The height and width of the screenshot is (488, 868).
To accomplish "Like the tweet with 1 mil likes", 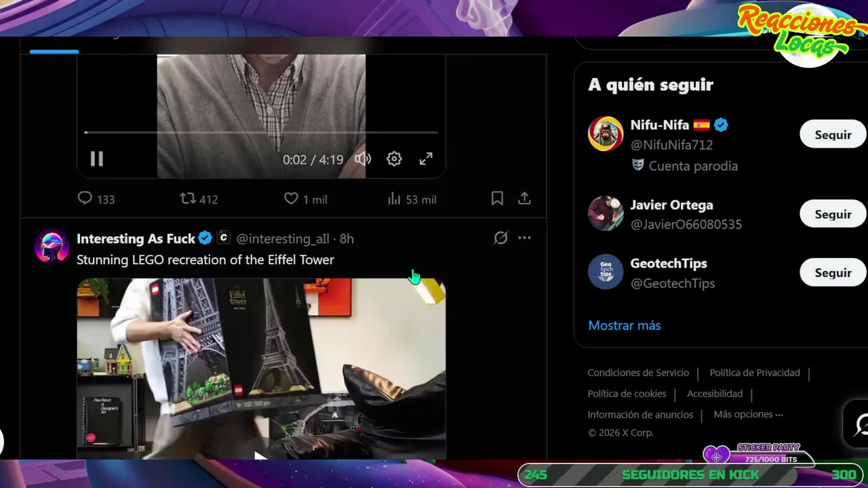I will pos(305,199).
